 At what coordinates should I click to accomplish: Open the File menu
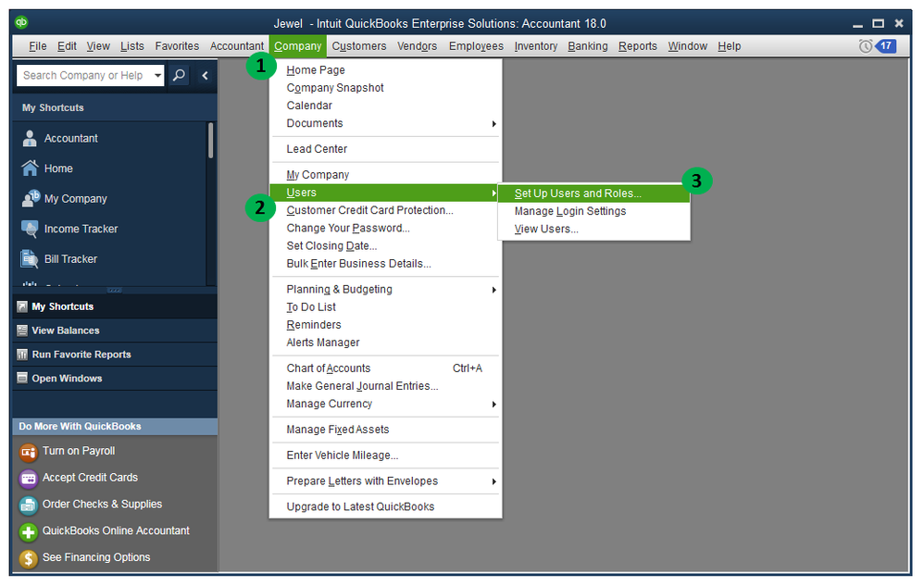[38, 46]
